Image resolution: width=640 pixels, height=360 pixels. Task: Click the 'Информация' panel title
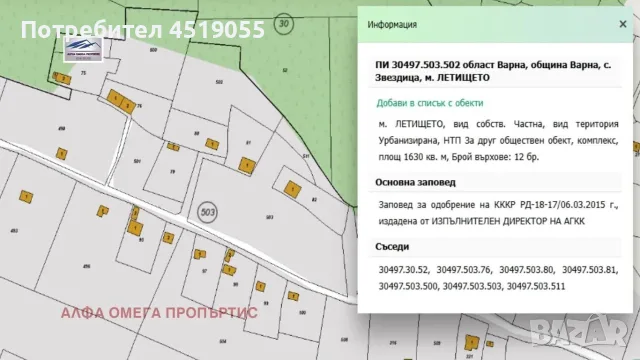point(392,24)
